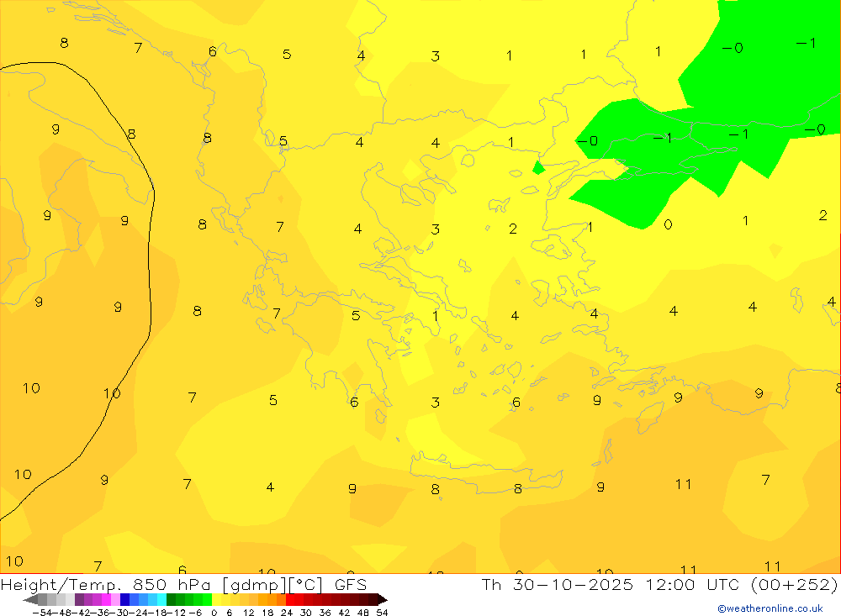Screen dimensions: 841x616
Task: Click the 'Height/Temp.' title text
Action: (62, 585)
